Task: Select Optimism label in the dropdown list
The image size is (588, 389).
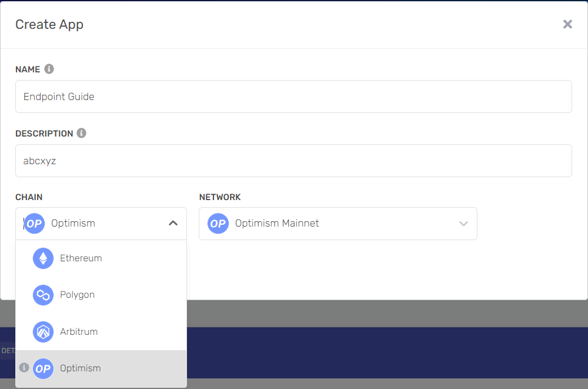Action: click(80, 368)
